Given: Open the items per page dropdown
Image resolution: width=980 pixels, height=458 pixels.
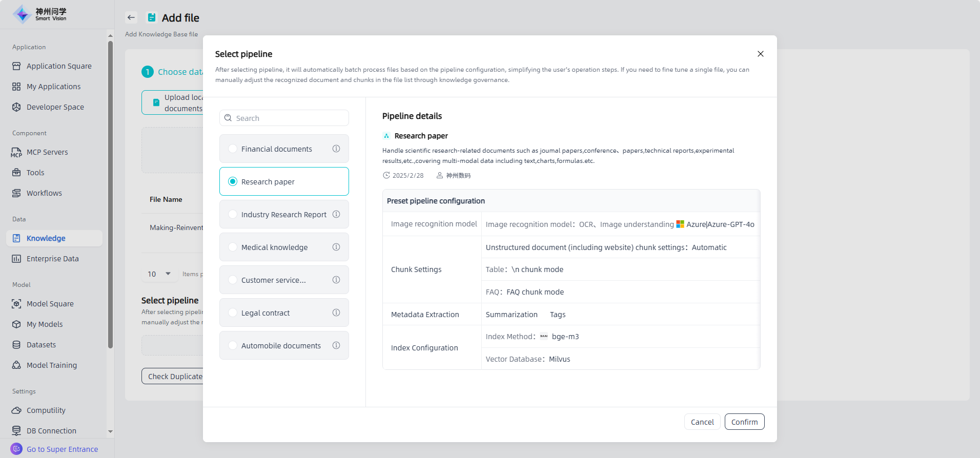Looking at the screenshot, I should tap(159, 274).
